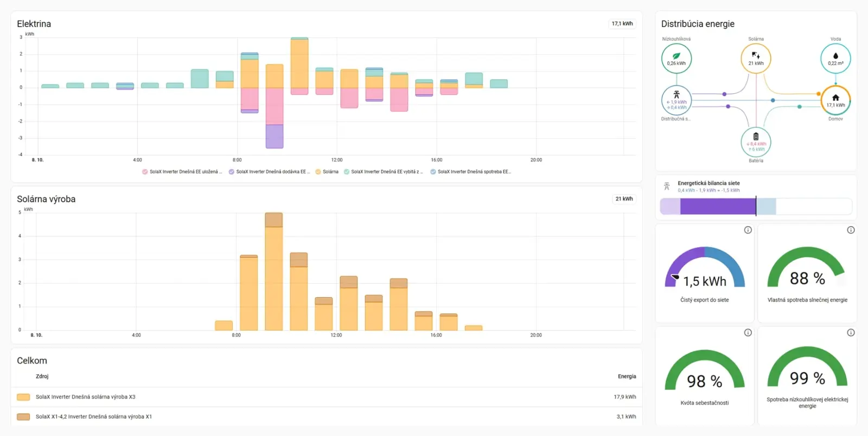The image size is (868, 436).
Task: Click the Zdroj column header
Action: 42,376
